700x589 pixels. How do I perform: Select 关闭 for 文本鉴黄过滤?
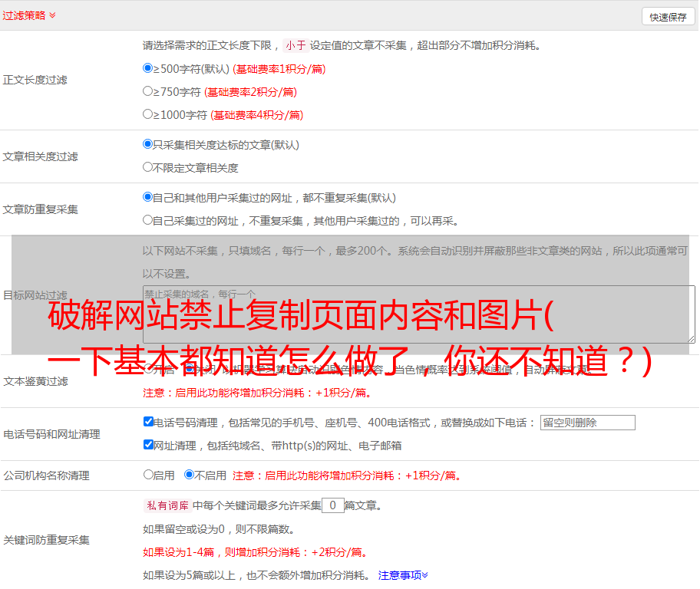(x=189, y=369)
